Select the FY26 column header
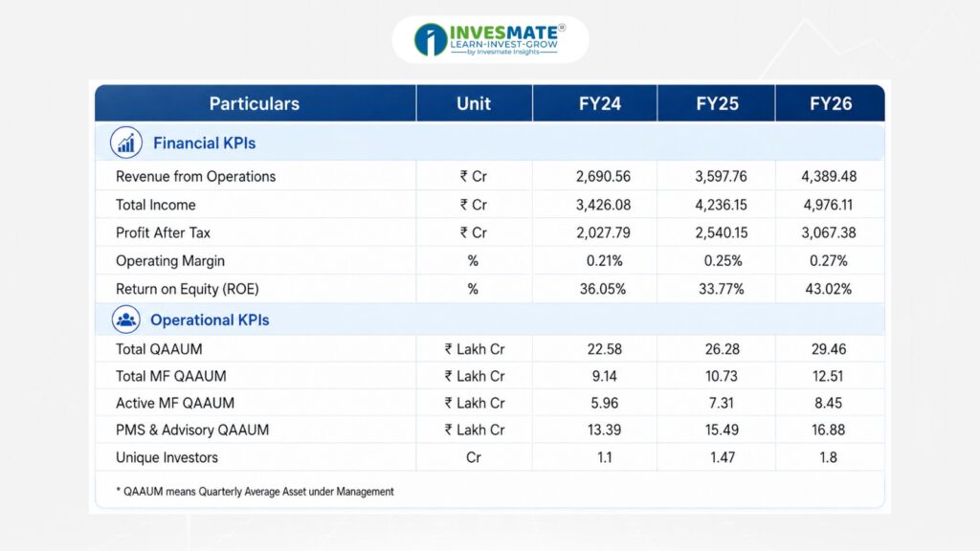980x551 pixels. (831, 103)
